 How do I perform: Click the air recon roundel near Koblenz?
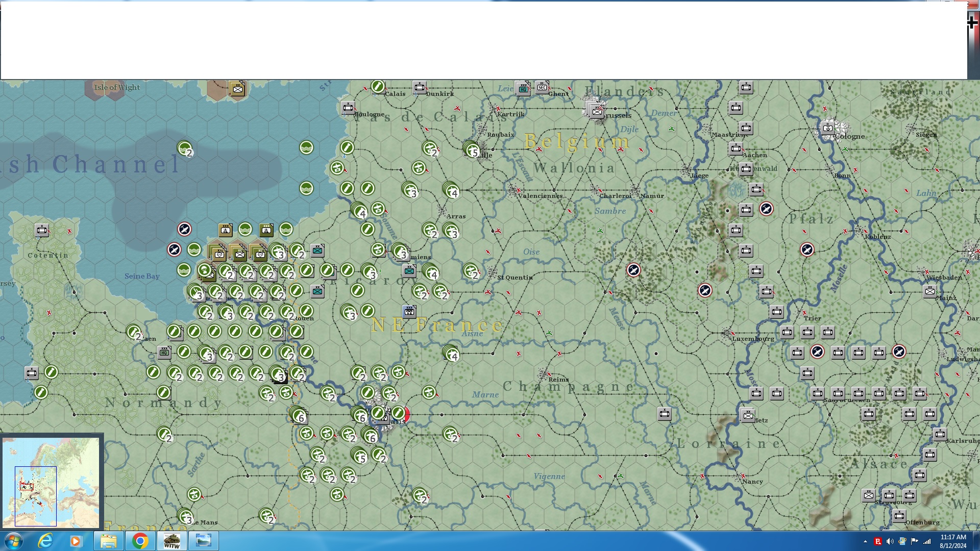807,249
